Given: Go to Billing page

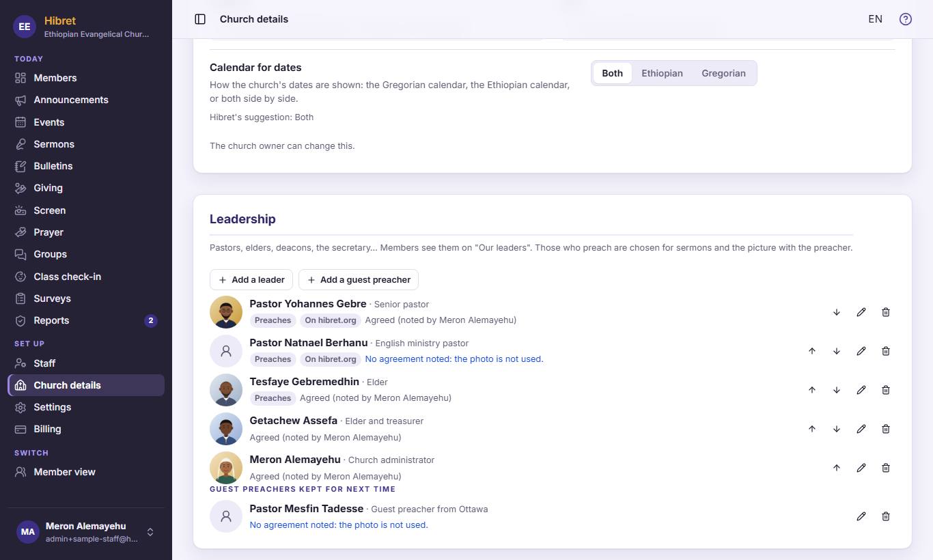Looking at the screenshot, I should 86,429.
